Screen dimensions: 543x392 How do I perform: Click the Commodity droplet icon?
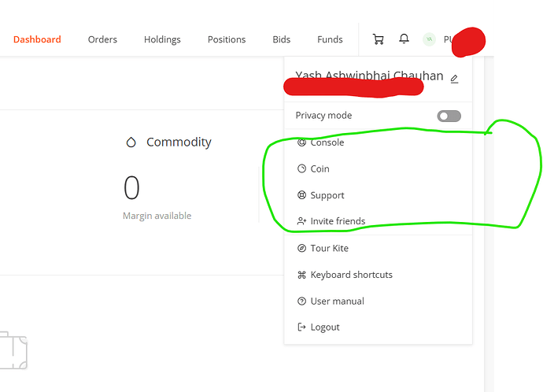131,142
